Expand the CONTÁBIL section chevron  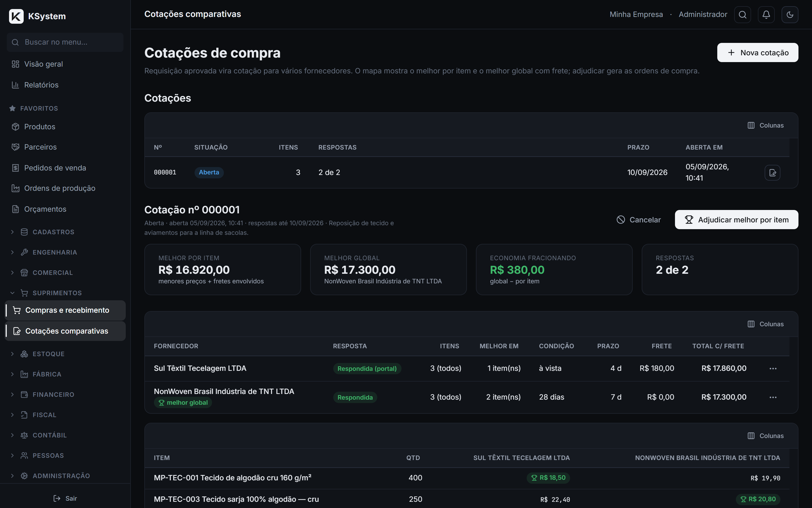pyautogui.click(x=12, y=435)
